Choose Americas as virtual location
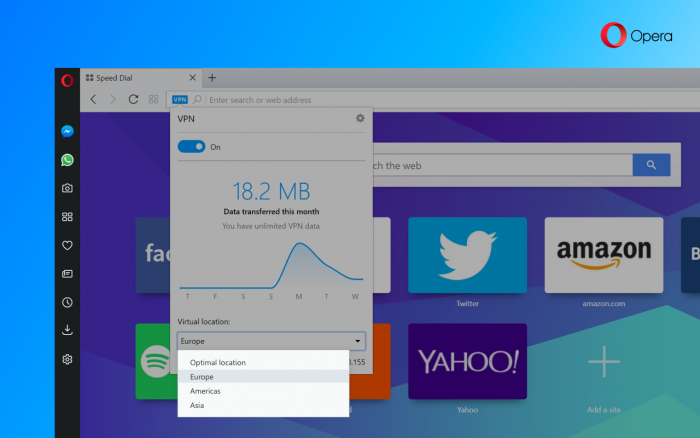Viewport: 700px width, 438px height. (263, 391)
